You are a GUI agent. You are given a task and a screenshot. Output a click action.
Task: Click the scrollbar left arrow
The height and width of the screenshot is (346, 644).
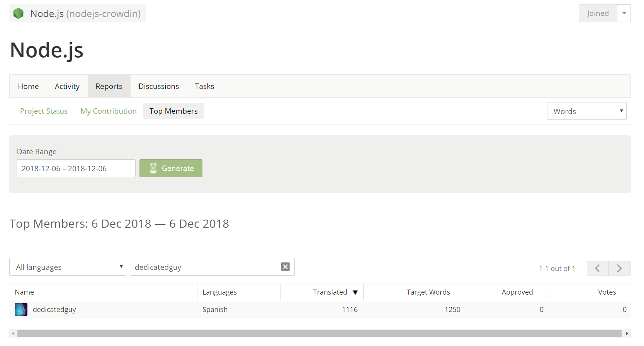[x=14, y=333]
